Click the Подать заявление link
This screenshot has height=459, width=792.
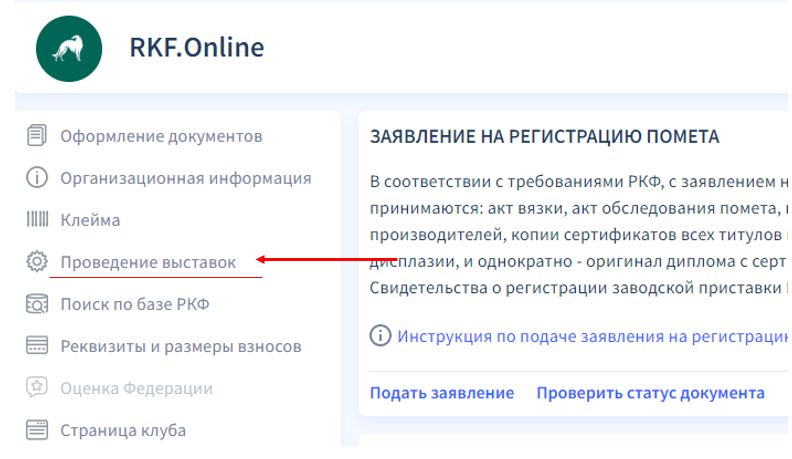point(442,393)
